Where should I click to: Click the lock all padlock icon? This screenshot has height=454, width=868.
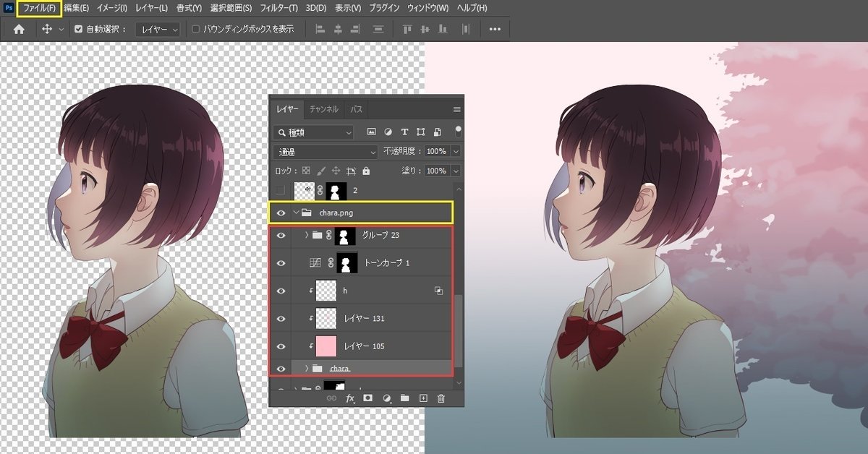pos(366,171)
